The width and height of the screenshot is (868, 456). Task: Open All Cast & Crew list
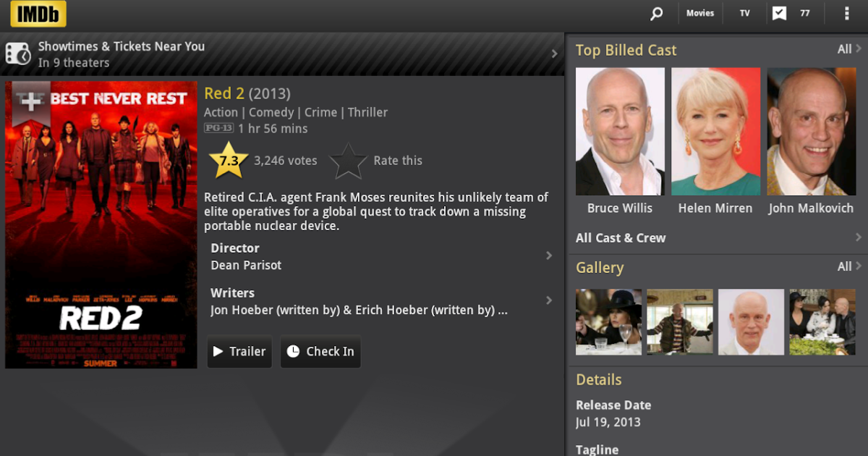pyautogui.click(x=718, y=237)
